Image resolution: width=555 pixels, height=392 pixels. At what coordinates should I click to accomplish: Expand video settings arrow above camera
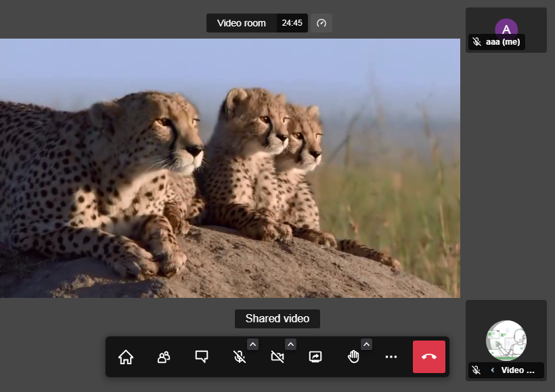290,344
